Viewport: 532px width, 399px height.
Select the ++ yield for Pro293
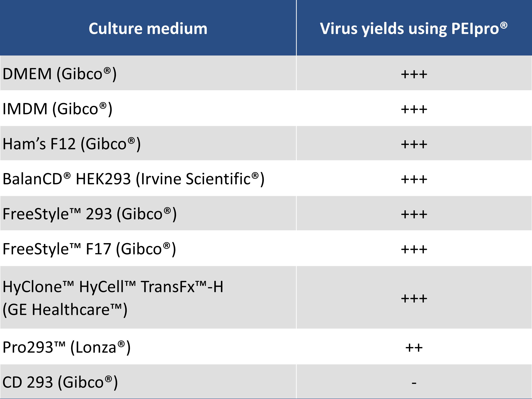coord(414,348)
